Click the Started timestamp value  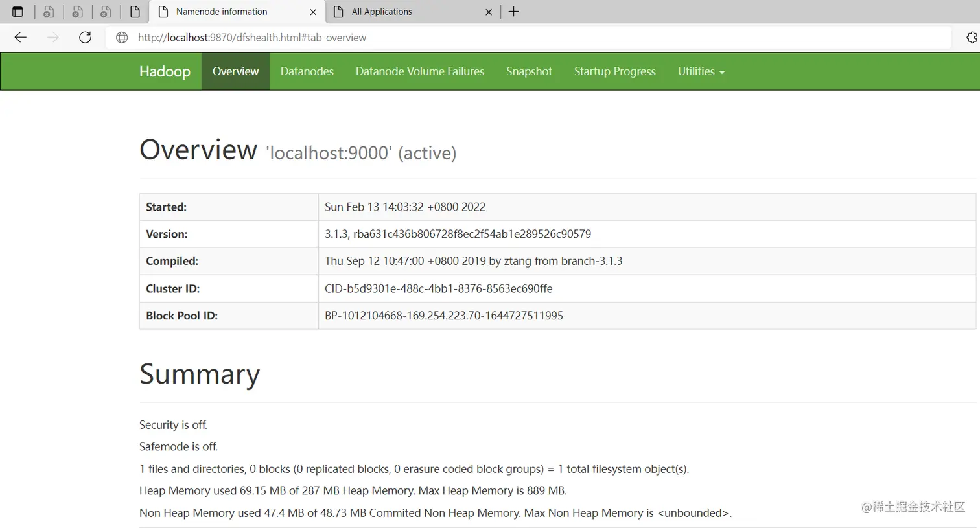(405, 207)
